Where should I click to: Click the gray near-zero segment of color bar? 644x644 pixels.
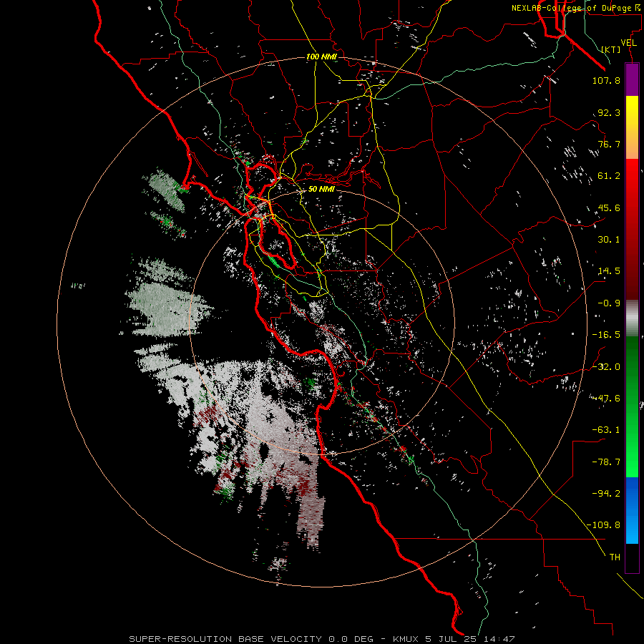tap(632, 318)
